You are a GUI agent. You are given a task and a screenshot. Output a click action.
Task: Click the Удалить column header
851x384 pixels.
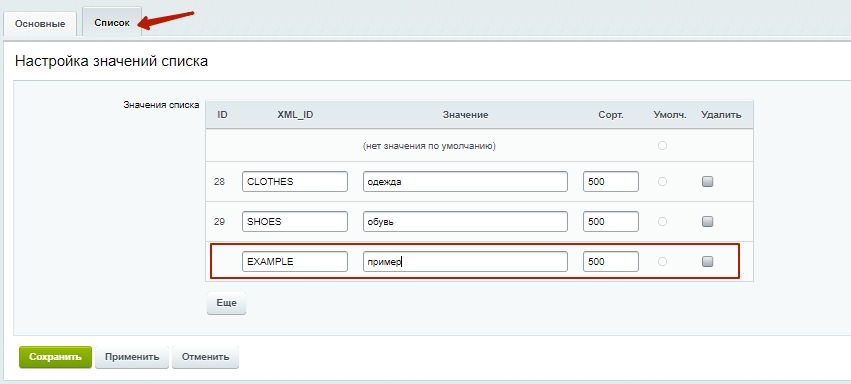(x=721, y=115)
